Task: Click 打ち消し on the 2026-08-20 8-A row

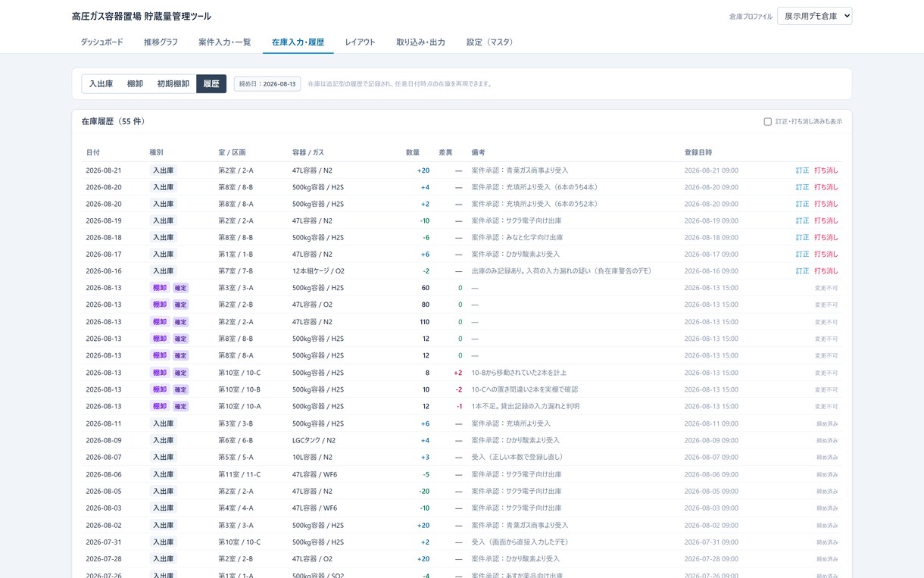Action: click(826, 204)
